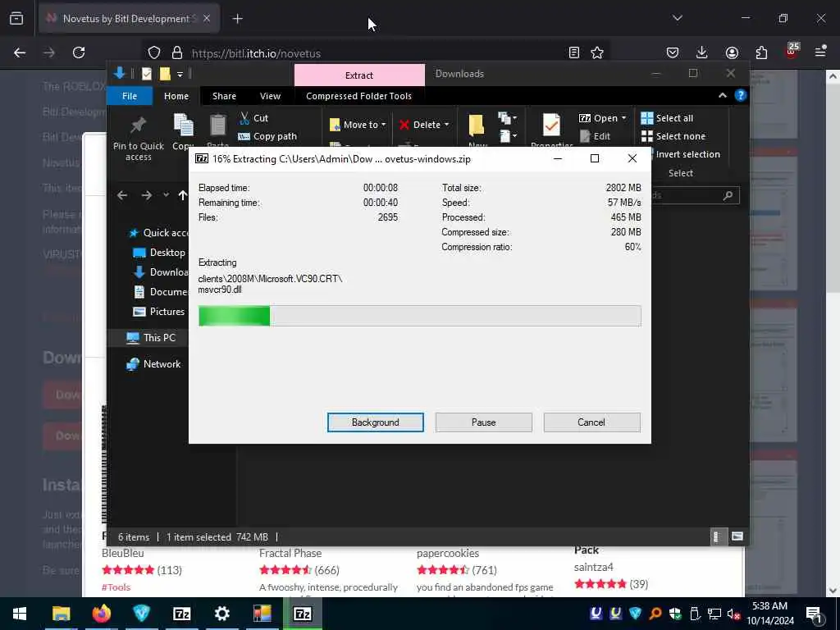Screen dimensions: 840x630
Task: Open Desktop in navigation pane
Action: (x=159, y=253)
